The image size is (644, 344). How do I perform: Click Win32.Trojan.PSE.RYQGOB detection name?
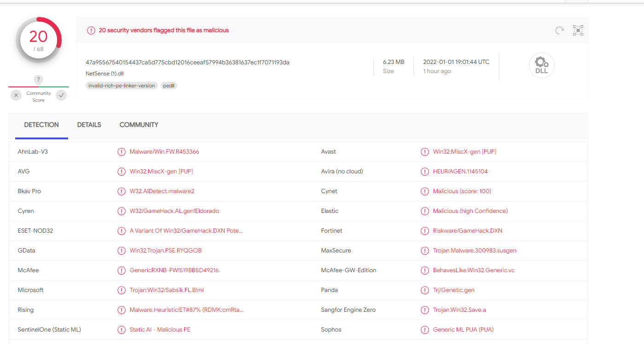tap(166, 251)
